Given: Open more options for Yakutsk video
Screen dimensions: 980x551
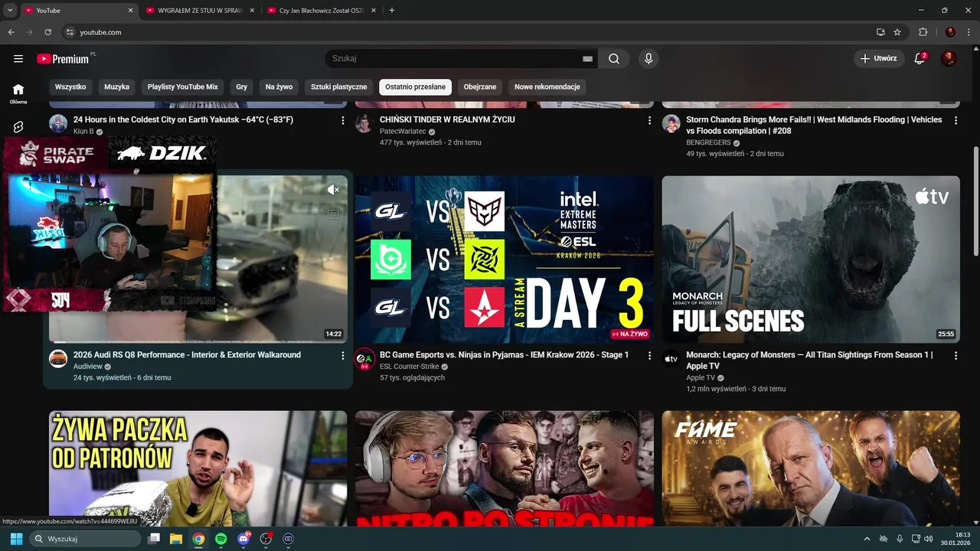Looking at the screenshot, I should tap(343, 121).
